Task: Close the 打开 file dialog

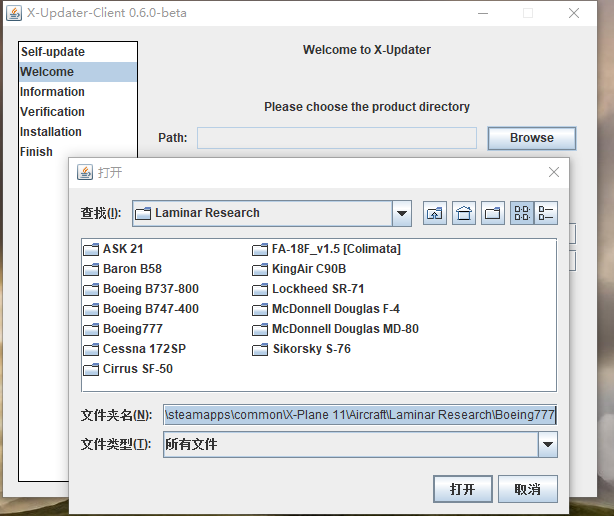Action: tap(554, 172)
